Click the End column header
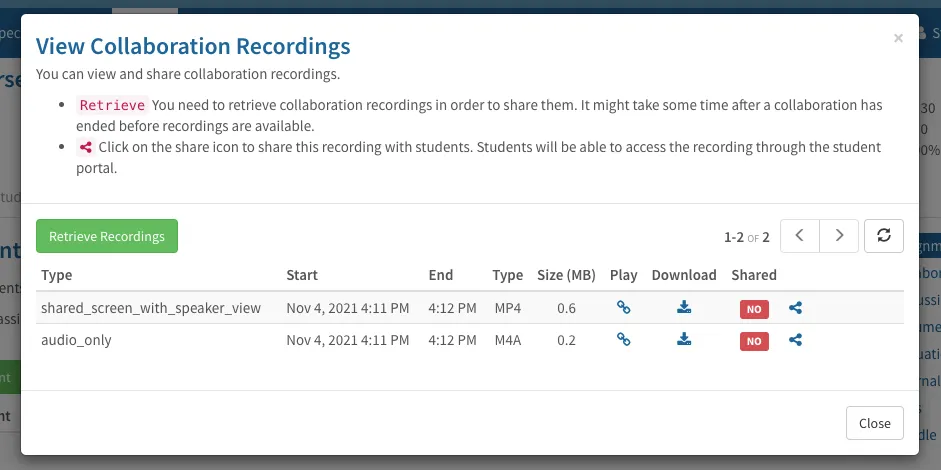Viewport: 941px width, 470px height. point(440,275)
